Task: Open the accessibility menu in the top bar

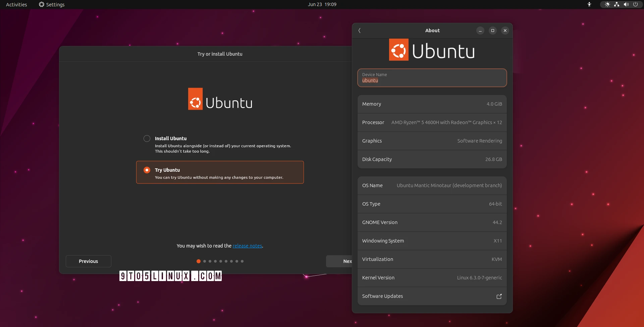Action: click(589, 4)
